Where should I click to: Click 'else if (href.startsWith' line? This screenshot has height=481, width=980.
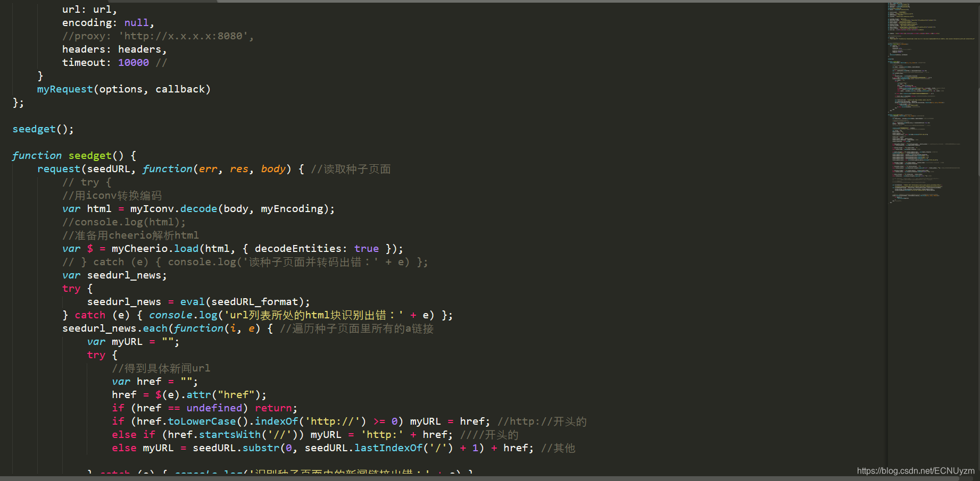(x=283, y=435)
